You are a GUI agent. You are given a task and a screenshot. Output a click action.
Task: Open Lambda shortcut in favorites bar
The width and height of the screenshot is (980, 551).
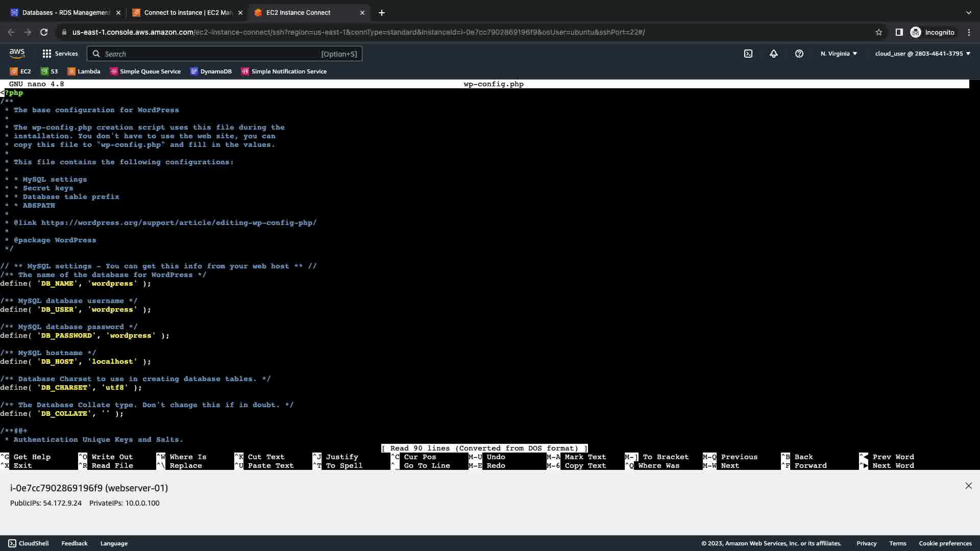click(84, 71)
